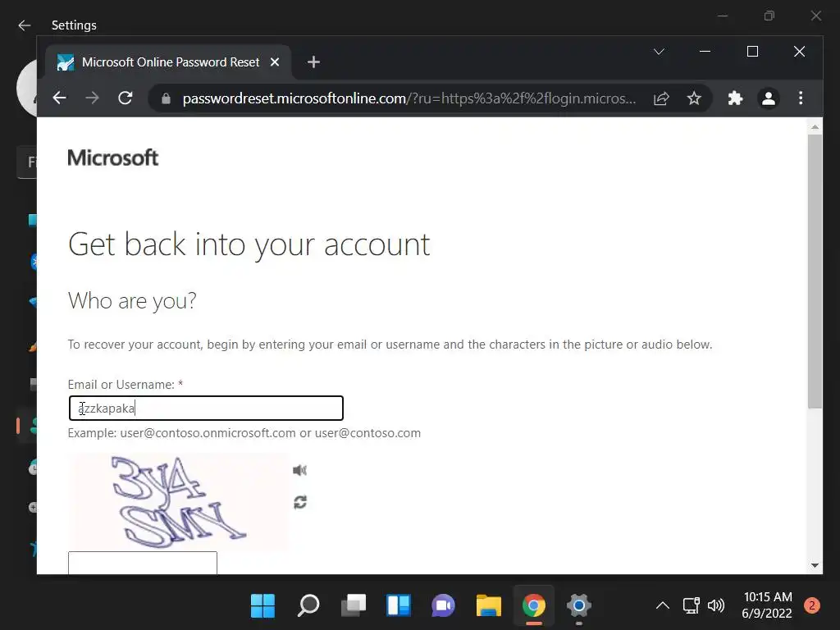Close the Password Reset tab
This screenshot has height=630, width=840.
[275, 62]
